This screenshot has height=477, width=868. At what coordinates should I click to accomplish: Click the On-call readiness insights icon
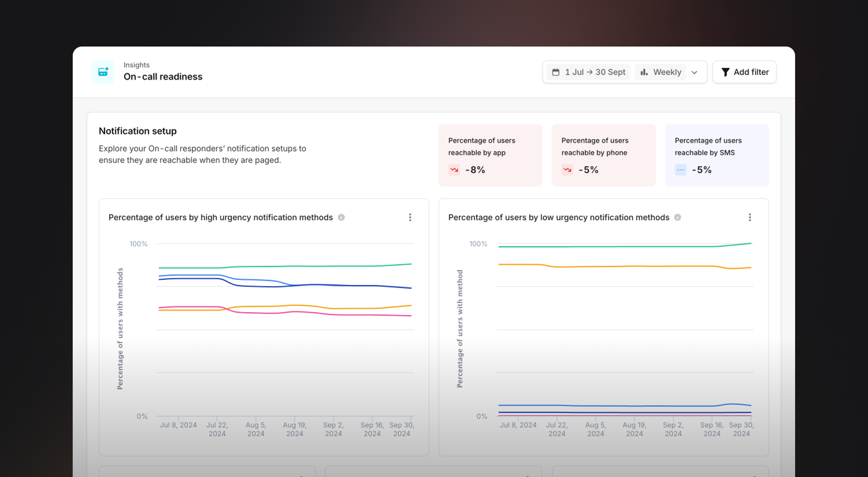[x=103, y=72]
